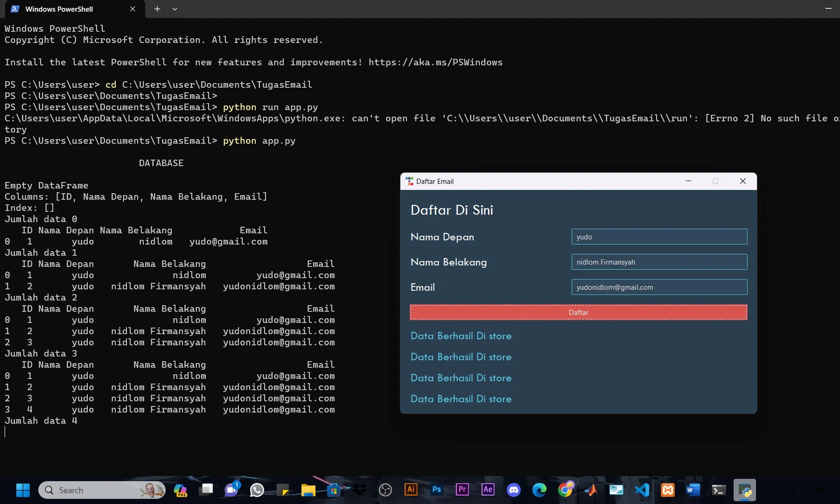Open Adobe Photoshop from taskbar
Viewport: 840px width, 504px height.
pos(436,490)
